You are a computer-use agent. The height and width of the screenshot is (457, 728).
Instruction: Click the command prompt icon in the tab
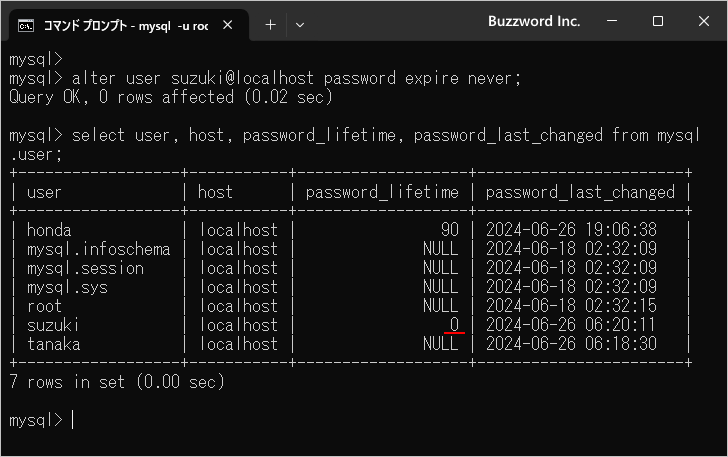click(x=26, y=24)
